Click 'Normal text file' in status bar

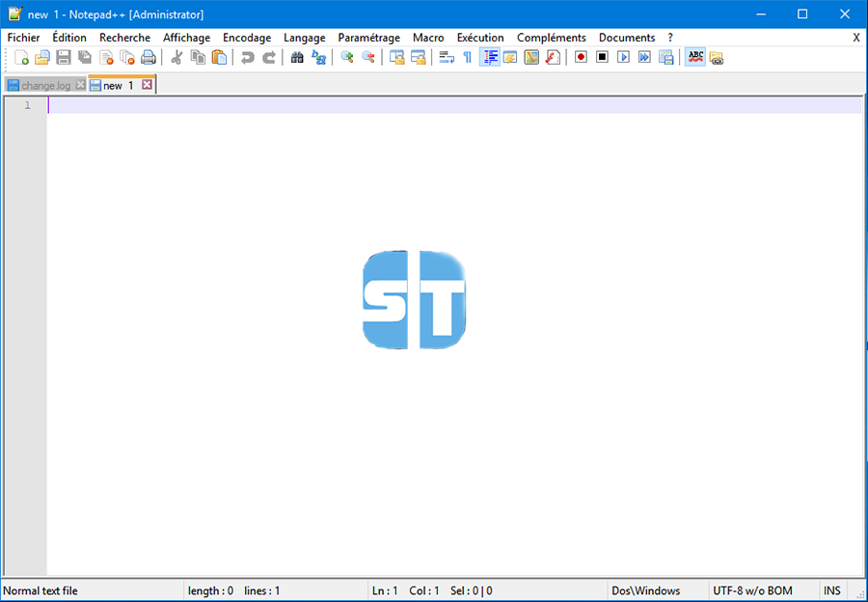[x=41, y=590]
